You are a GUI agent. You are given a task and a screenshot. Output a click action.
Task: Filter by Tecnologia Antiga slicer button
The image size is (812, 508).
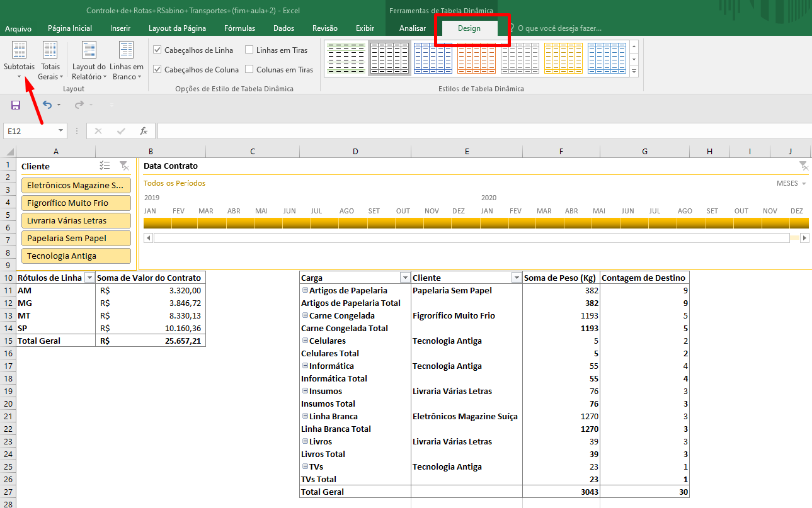76,256
